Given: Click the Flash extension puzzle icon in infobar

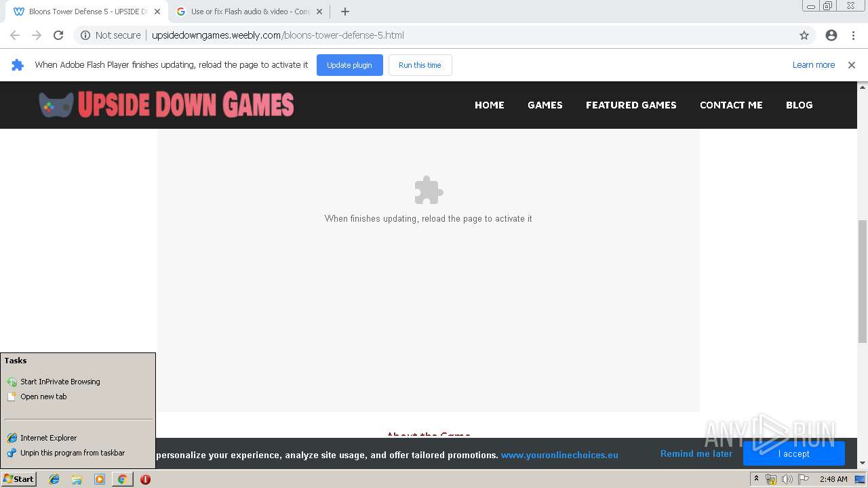Looking at the screenshot, I should (x=18, y=65).
